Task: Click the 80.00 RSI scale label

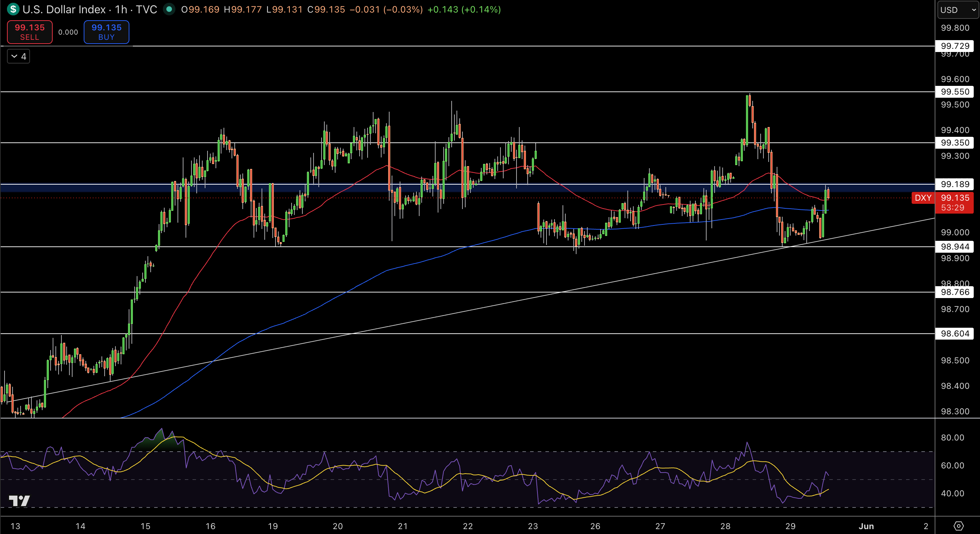Action: (x=952, y=438)
